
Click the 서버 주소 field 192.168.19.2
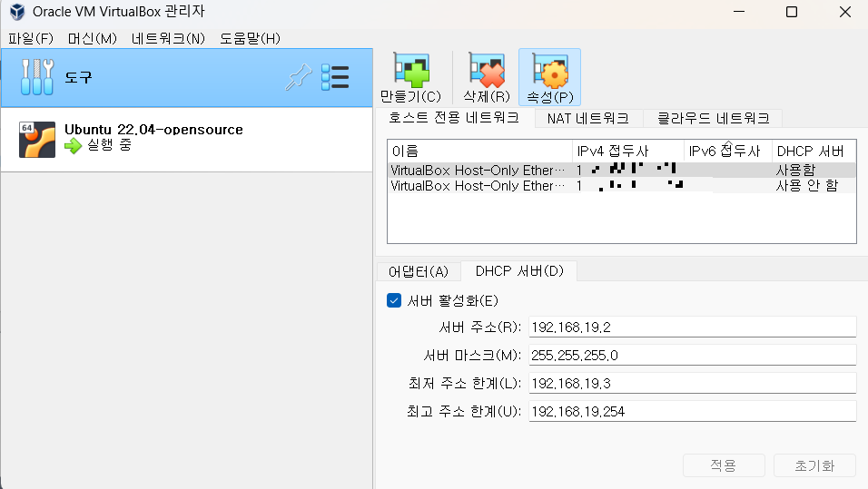[693, 327]
